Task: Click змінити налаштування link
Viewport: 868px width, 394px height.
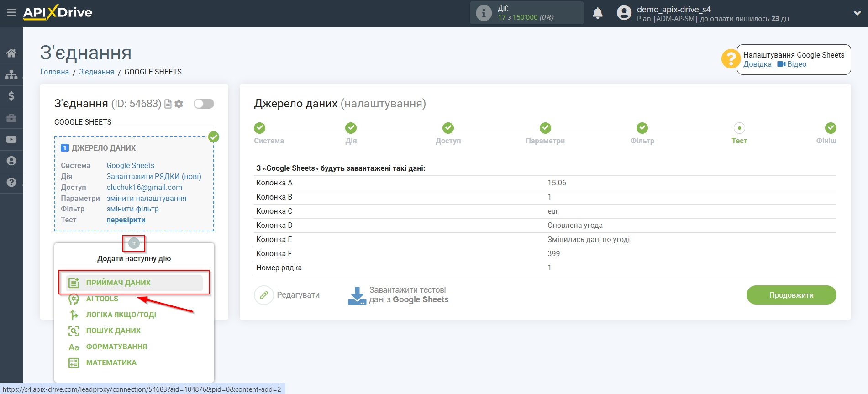Action: click(x=146, y=198)
